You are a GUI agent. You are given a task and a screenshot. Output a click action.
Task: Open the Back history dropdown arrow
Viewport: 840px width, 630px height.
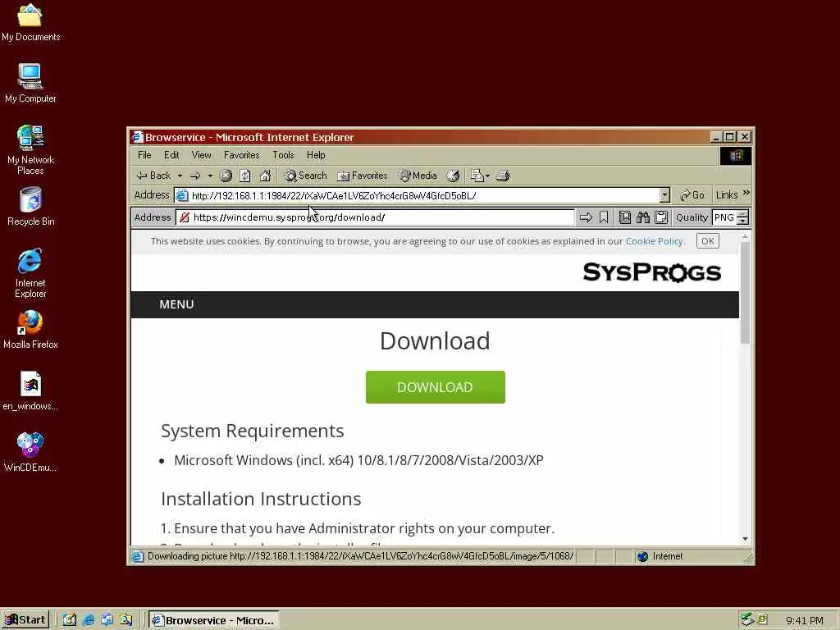180,176
